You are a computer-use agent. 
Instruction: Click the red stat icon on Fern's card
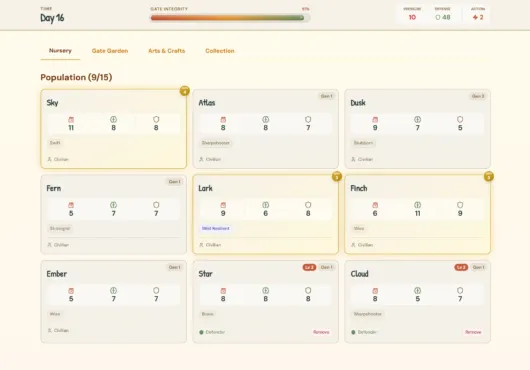coord(71,205)
